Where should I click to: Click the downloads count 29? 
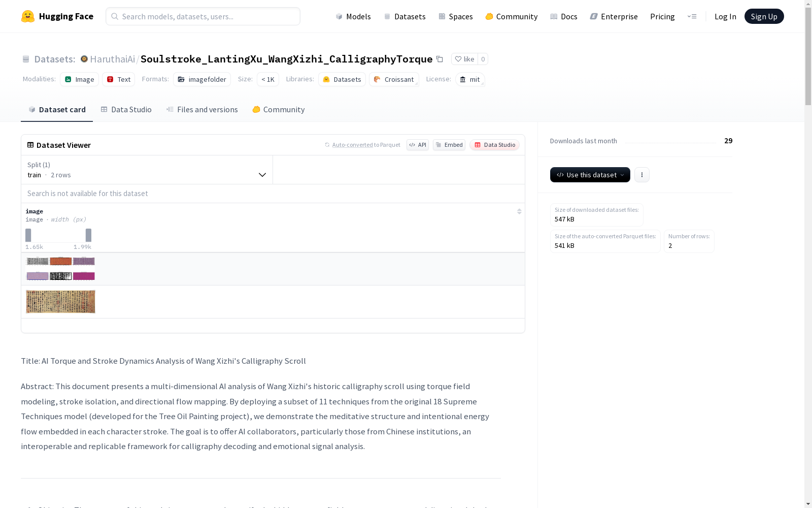[x=728, y=141]
